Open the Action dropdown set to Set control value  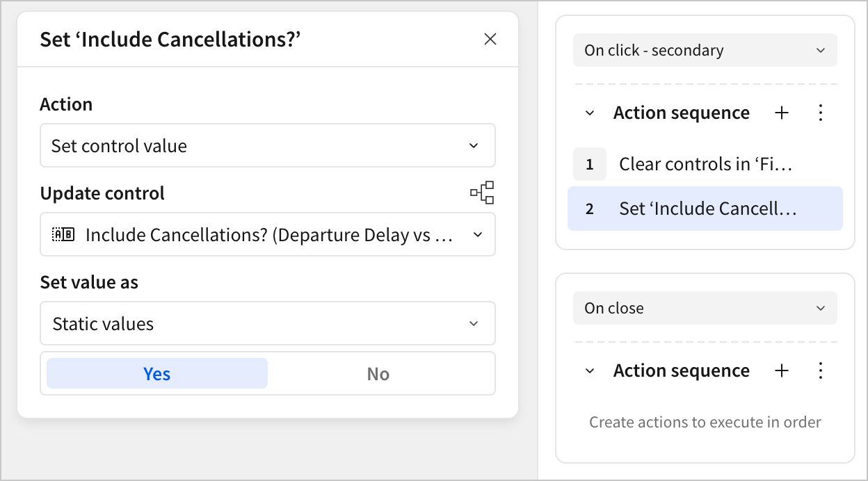(x=267, y=146)
